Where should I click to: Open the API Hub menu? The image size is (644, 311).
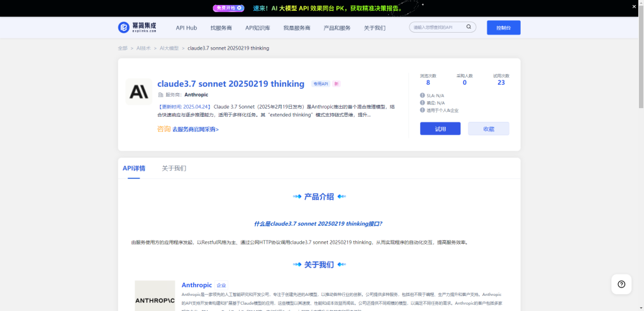tap(186, 28)
